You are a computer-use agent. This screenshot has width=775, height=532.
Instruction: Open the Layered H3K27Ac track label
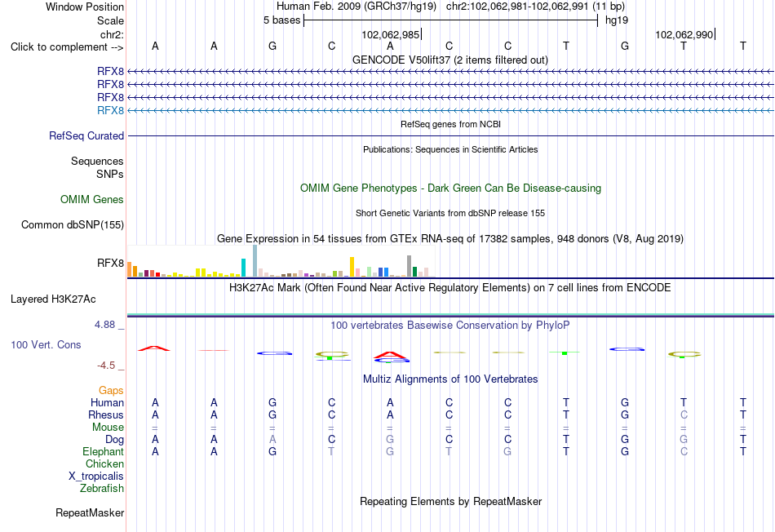tap(53, 299)
